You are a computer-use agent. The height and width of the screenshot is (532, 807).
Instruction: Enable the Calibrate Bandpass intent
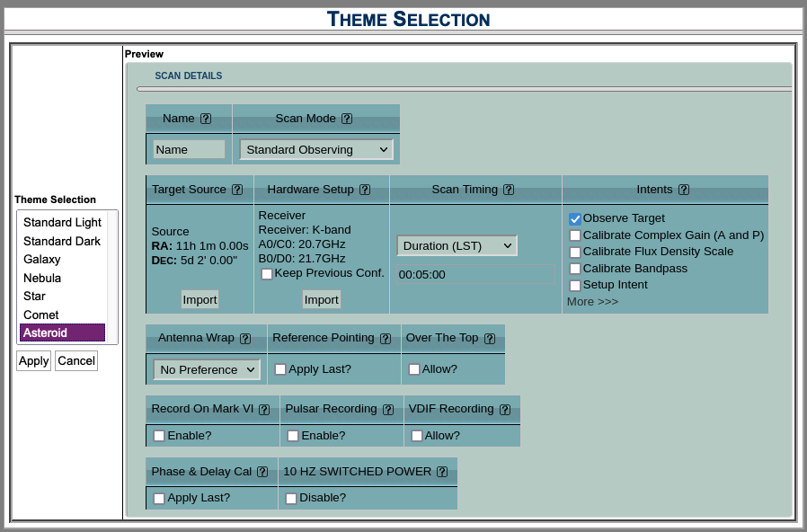click(574, 268)
